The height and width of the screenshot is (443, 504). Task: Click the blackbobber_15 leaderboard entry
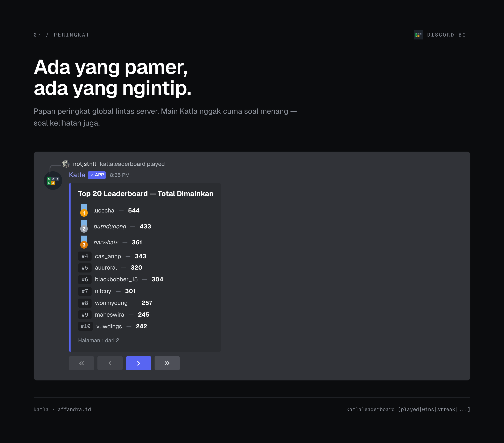[x=116, y=279]
